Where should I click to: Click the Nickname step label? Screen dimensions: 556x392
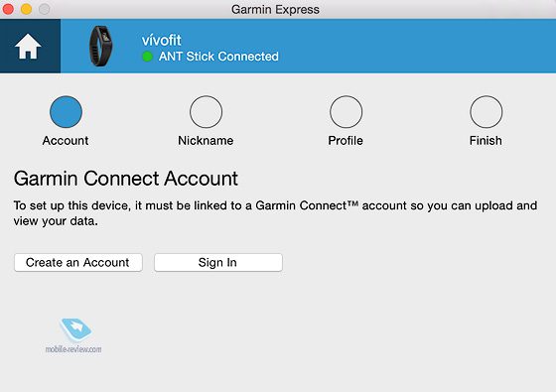click(x=206, y=141)
